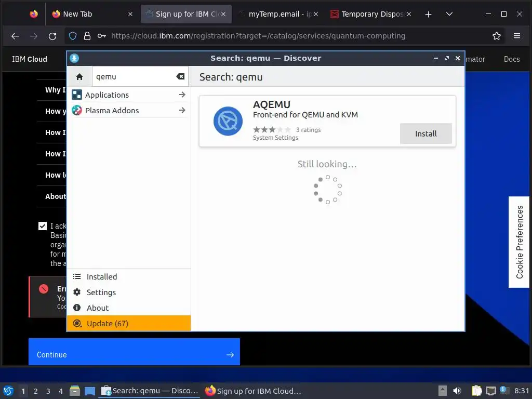Viewport: 532px width, 399px height.
Task: Switch to the Sign up for IBM Cloud tab
Action: [186, 14]
